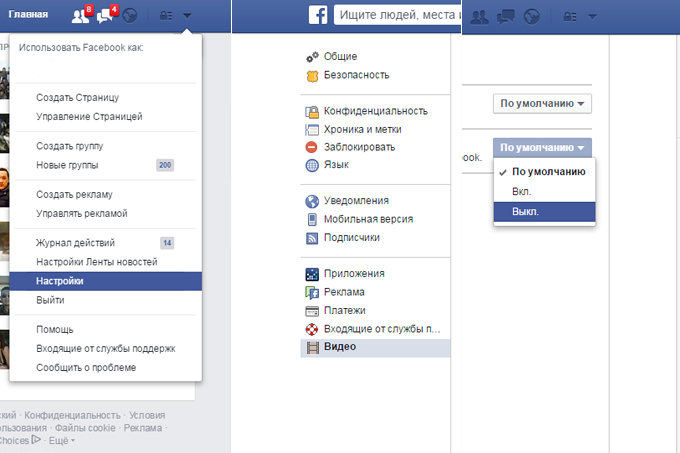Open Мобильная версия settings

(x=368, y=219)
